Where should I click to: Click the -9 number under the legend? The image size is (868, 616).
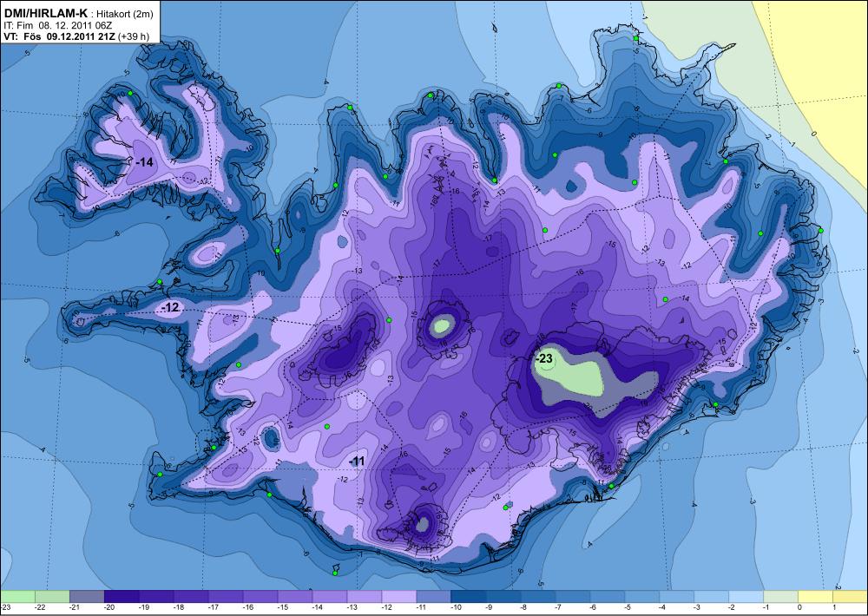point(489,608)
